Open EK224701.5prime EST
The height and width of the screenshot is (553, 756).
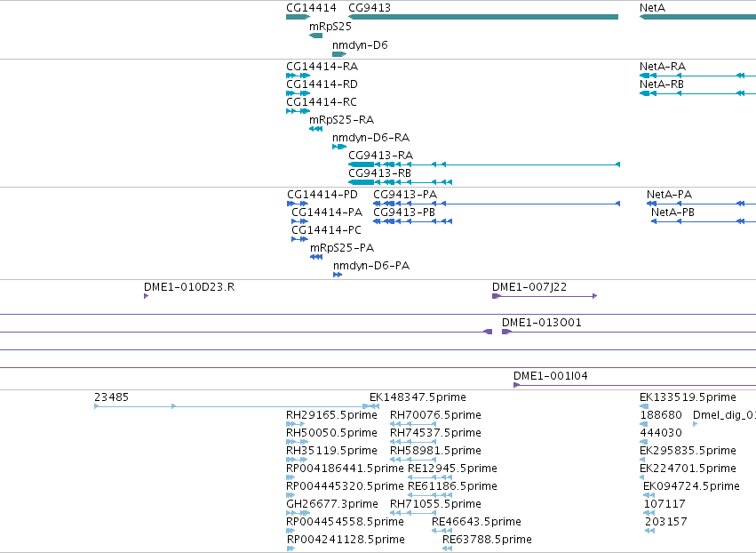(x=688, y=469)
